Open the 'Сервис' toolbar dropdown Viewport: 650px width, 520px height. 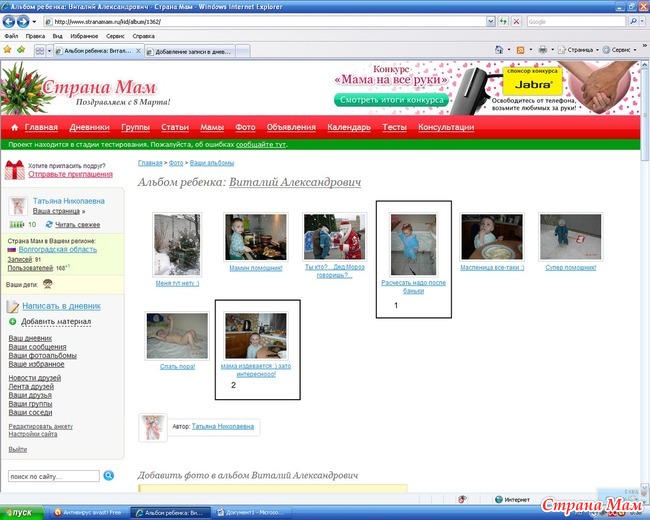coord(622,49)
